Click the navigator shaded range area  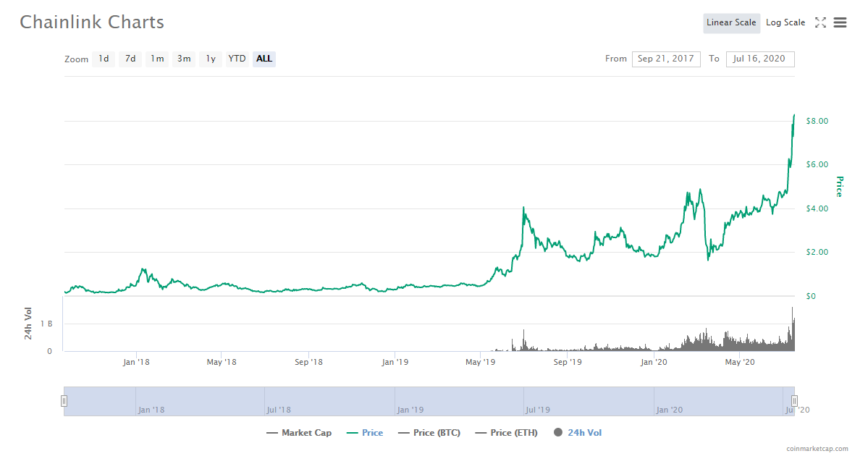(x=429, y=401)
